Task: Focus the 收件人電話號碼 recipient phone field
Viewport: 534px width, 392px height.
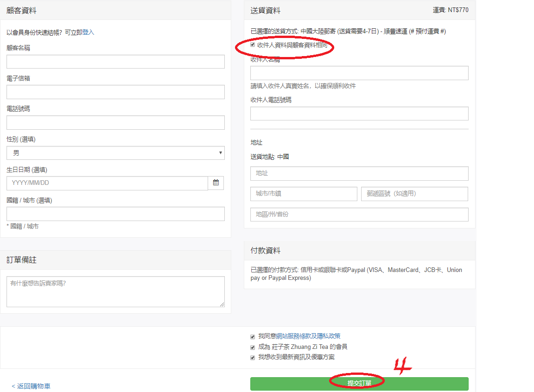Action: pyautogui.click(x=359, y=114)
